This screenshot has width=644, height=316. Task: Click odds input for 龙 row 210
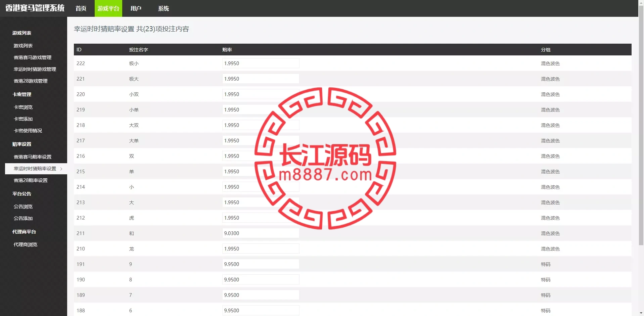pyautogui.click(x=261, y=249)
